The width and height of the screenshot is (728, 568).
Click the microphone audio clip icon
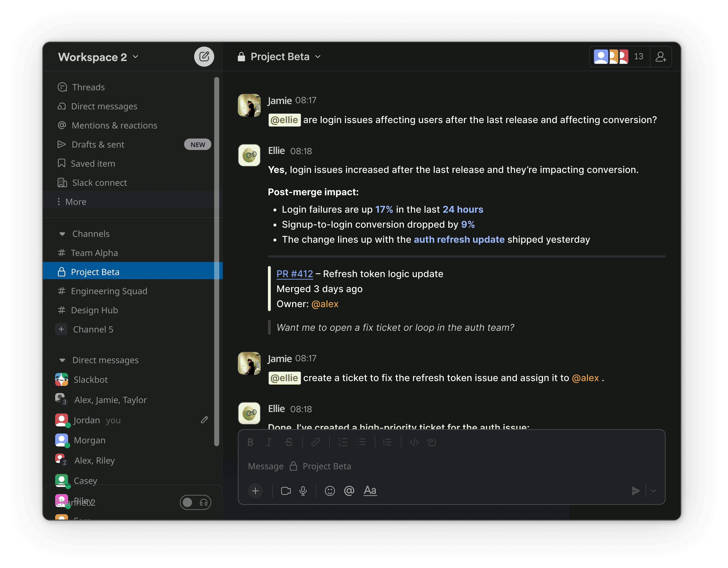tap(303, 491)
